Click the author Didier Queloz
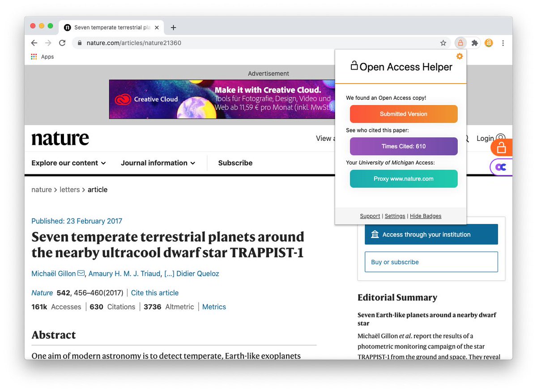 [x=198, y=274]
